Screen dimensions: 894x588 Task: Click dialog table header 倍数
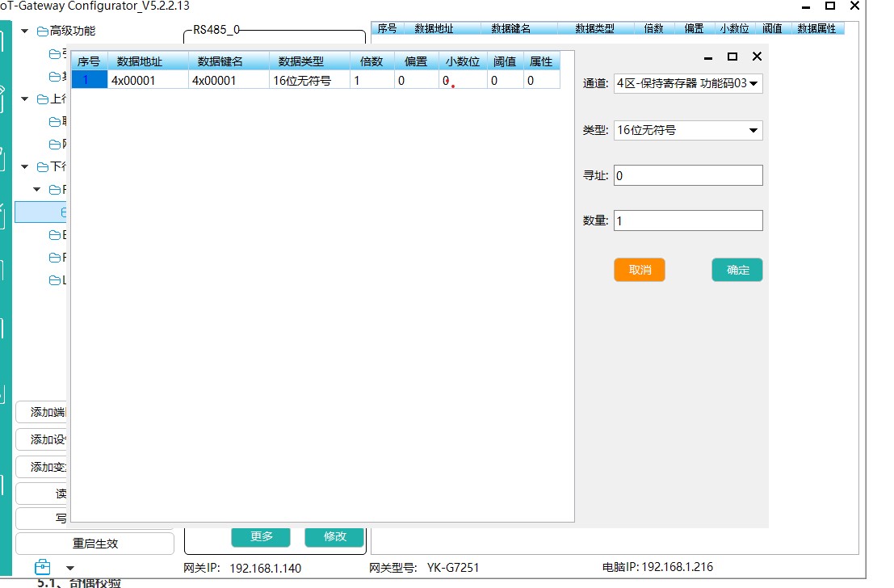click(372, 61)
